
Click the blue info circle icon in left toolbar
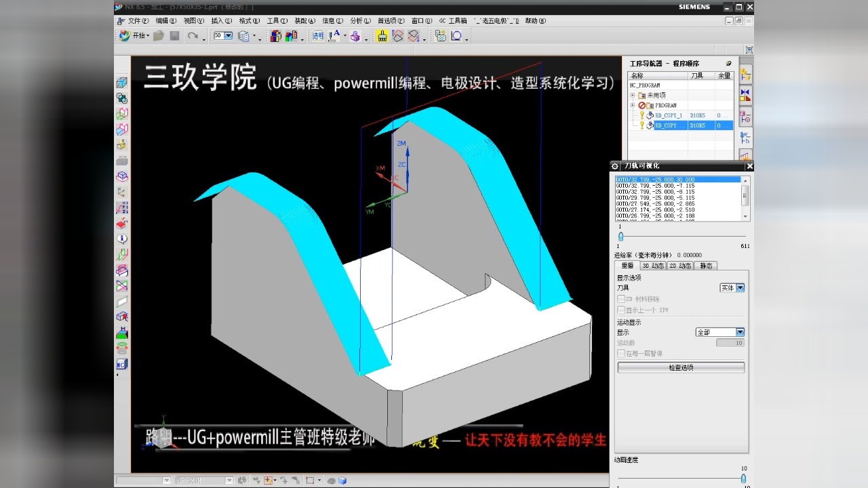(x=122, y=239)
